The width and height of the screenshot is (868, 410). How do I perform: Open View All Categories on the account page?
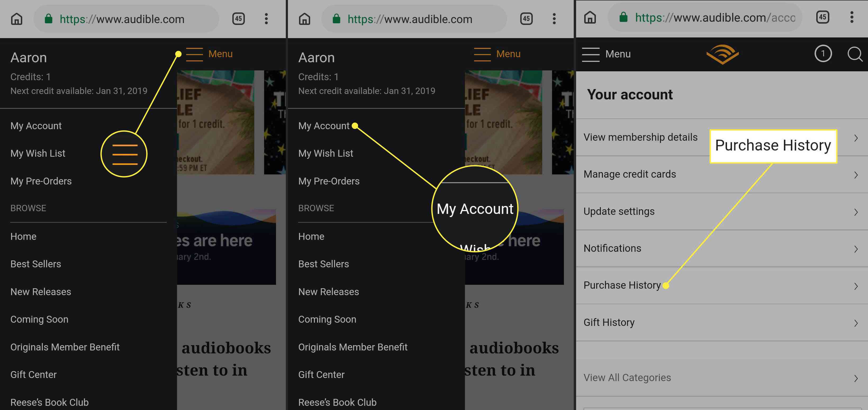[x=722, y=378]
